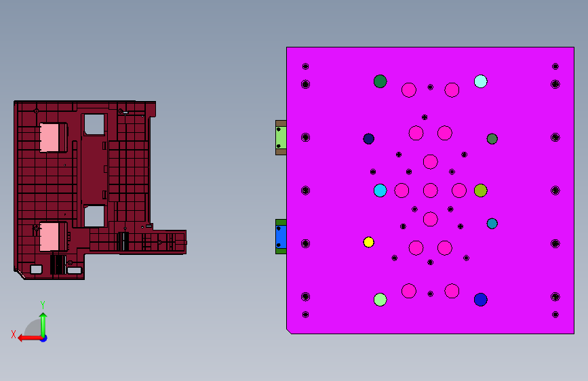Select the gray-green circular pin
The width and height of the screenshot is (588, 381).
(x=492, y=139)
